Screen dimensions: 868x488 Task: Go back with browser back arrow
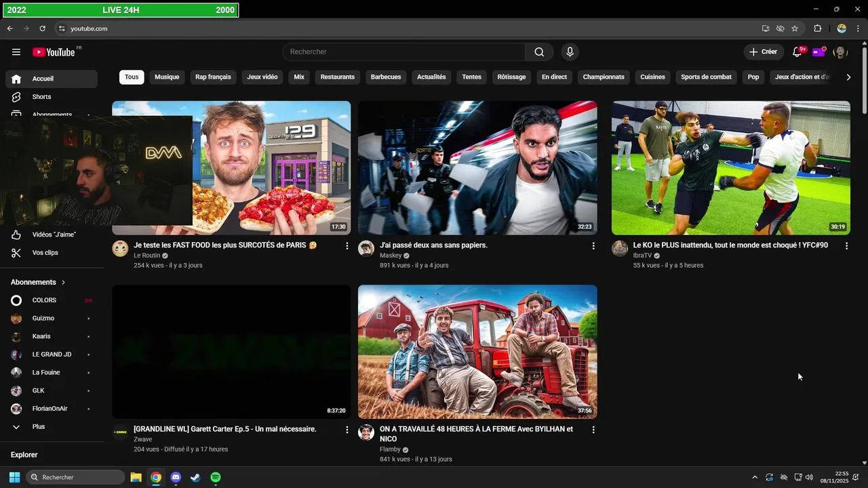10,28
